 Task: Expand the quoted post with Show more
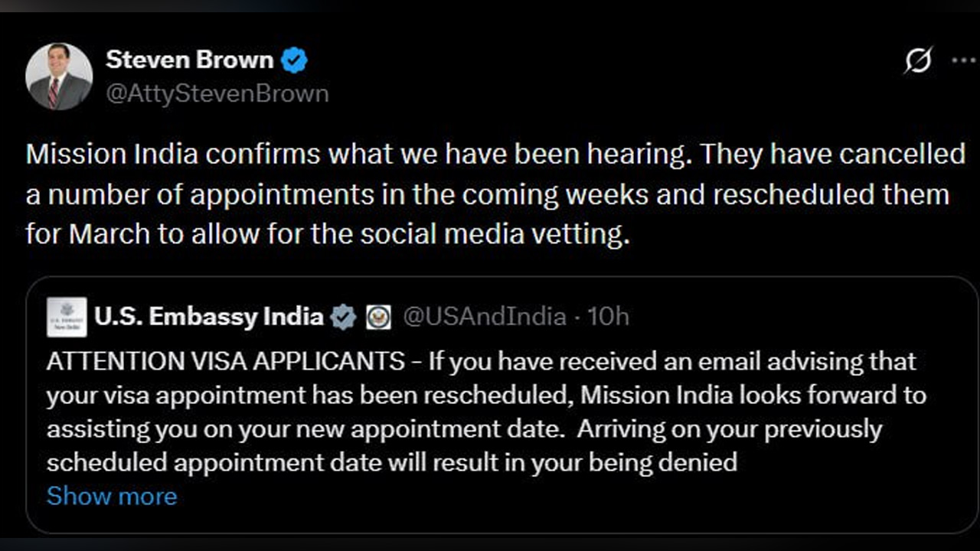coord(112,496)
